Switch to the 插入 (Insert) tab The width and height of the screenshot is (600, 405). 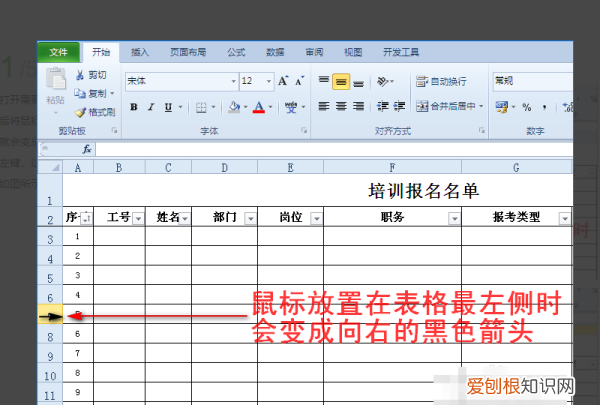[x=140, y=52]
